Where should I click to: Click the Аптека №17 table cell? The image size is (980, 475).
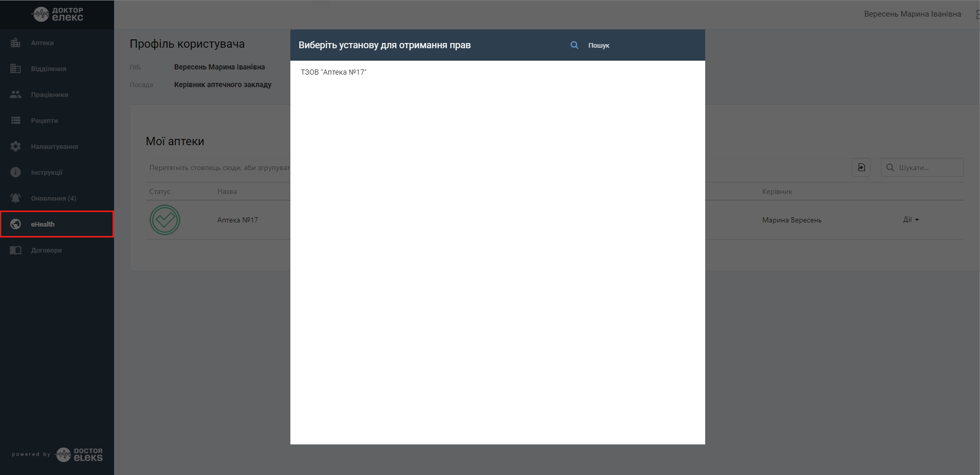click(237, 220)
